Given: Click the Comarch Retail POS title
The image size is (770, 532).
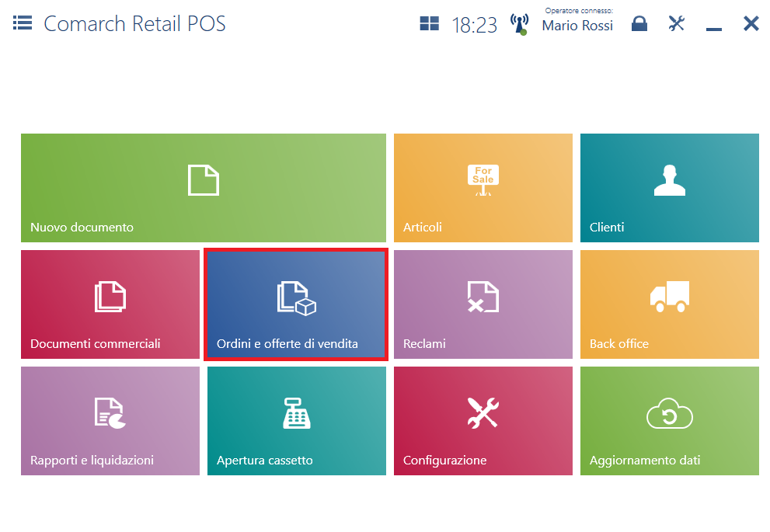Looking at the screenshot, I should 134,23.
